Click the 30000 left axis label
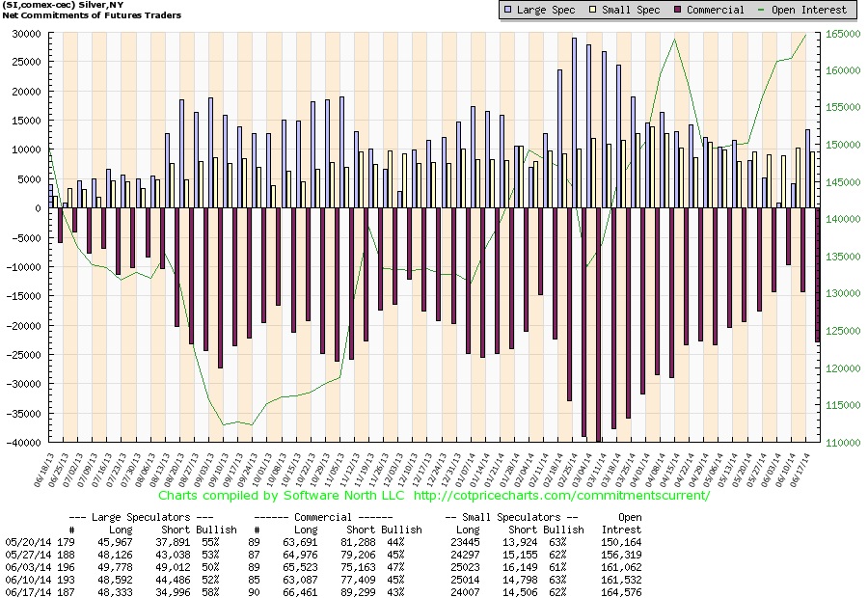 [27, 34]
